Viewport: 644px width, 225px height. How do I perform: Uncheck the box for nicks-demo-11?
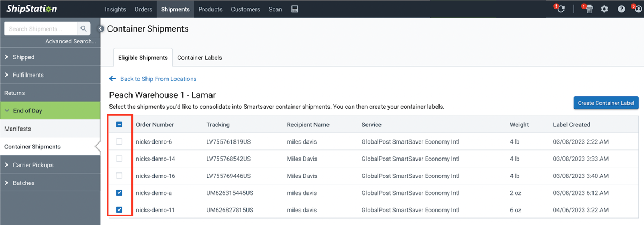119,210
